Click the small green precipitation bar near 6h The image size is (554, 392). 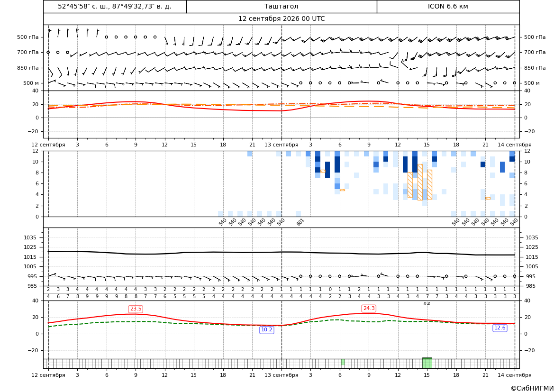point(343,362)
